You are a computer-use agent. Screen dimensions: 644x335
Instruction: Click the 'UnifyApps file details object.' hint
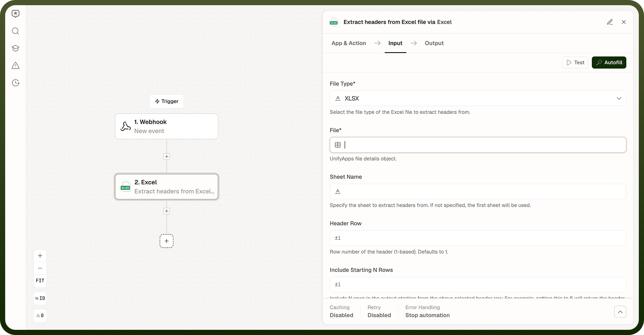coord(363,159)
